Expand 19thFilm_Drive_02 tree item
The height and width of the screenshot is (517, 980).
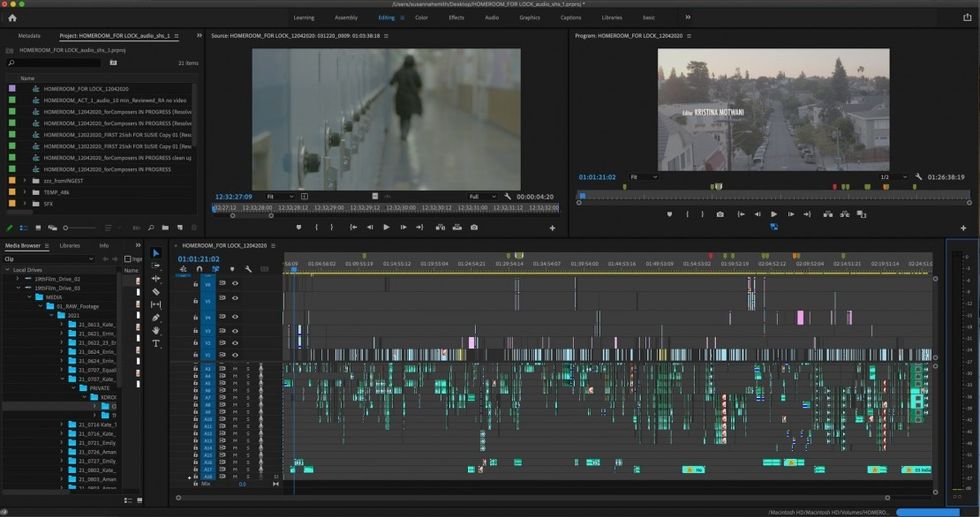(18, 279)
